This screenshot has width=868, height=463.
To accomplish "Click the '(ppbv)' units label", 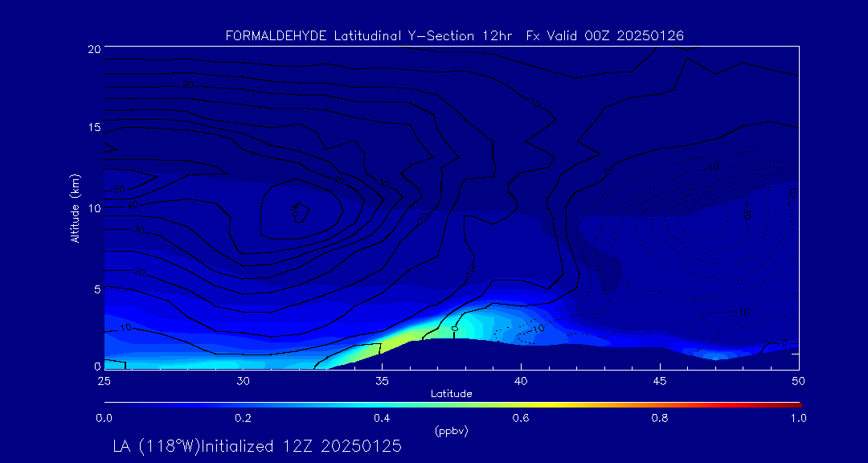I will (x=451, y=432).
